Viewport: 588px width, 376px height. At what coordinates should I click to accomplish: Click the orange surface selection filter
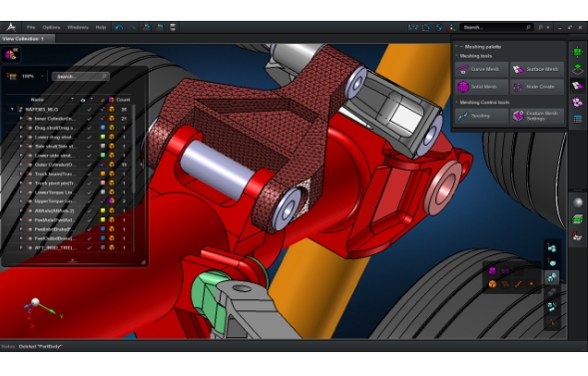tap(505, 284)
